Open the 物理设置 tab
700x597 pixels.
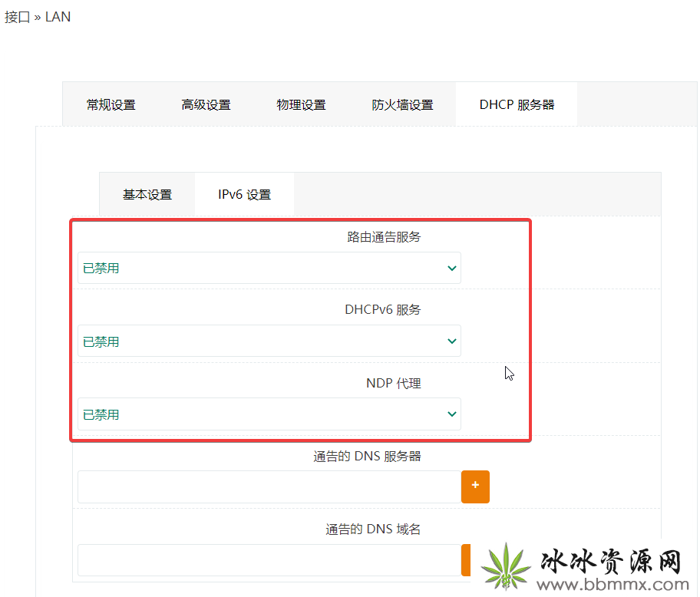[x=301, y=104]
